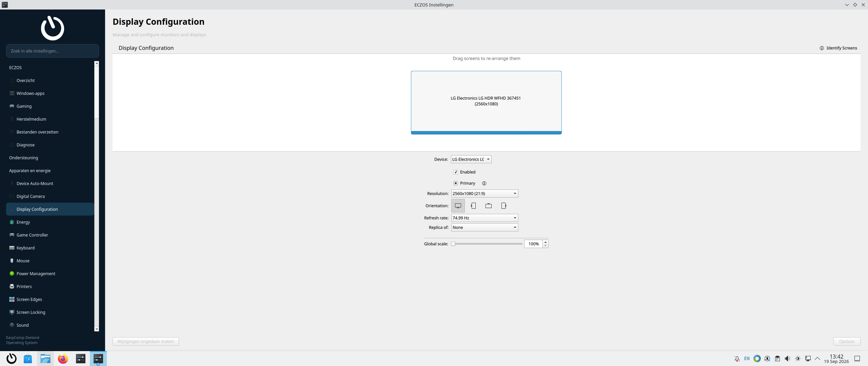Select the Primary radio button
The image size is (868, 366).
pos(456,183)
